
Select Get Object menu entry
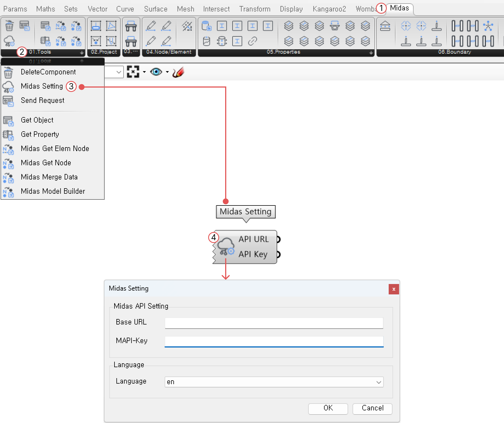37,120
